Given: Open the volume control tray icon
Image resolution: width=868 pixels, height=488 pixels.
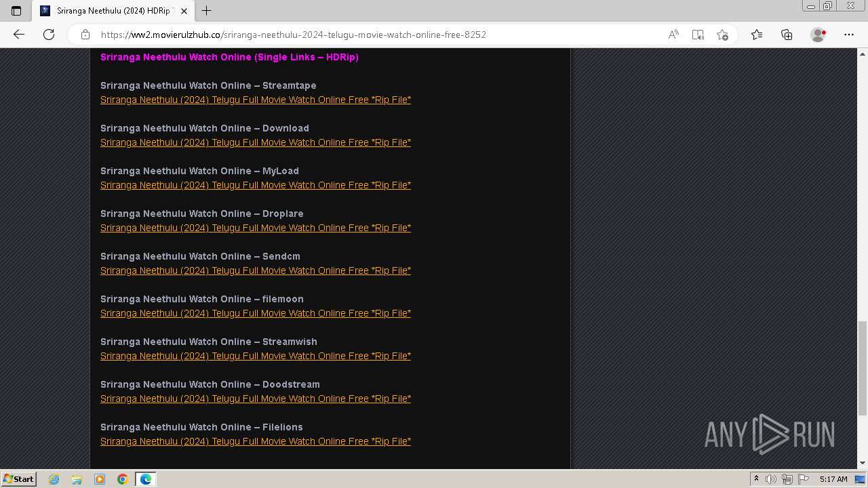Looking at the screenshot, I should pos(771,479).
